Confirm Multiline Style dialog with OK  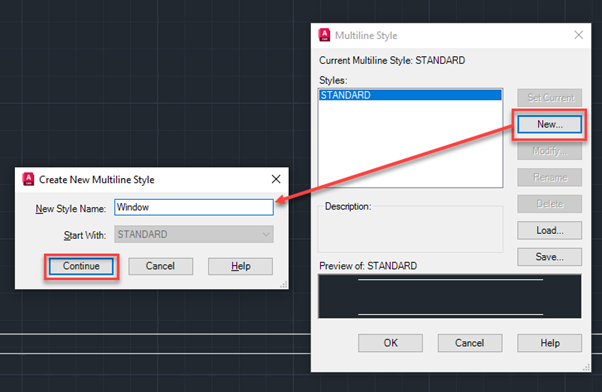(x=390, y=343)
